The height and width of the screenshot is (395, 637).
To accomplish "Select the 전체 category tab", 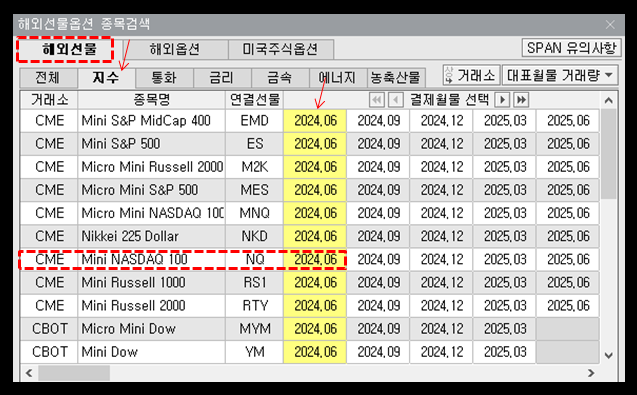I will point(48,78).
